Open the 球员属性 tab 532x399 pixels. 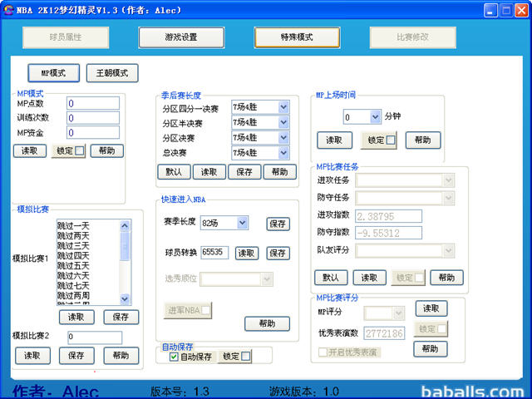click(66, 37)
